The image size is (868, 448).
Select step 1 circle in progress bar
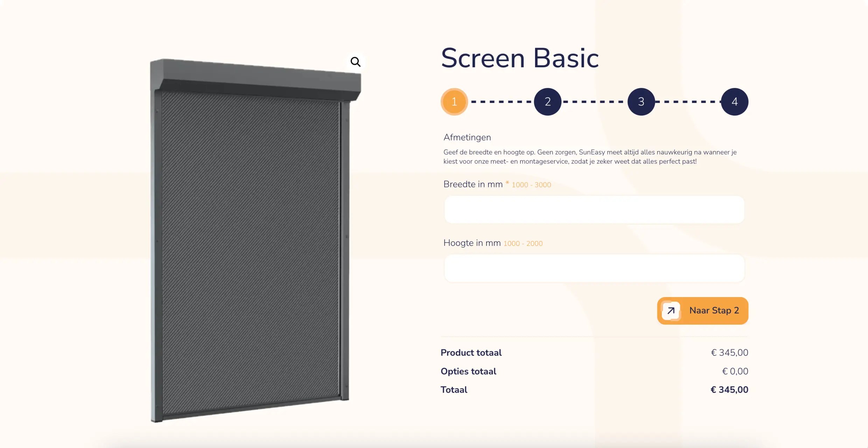click(454, 102)
